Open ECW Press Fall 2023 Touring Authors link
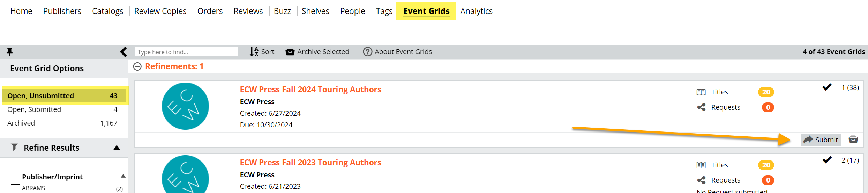The height and width of the screenshot is (193, 868). point(310,163)
